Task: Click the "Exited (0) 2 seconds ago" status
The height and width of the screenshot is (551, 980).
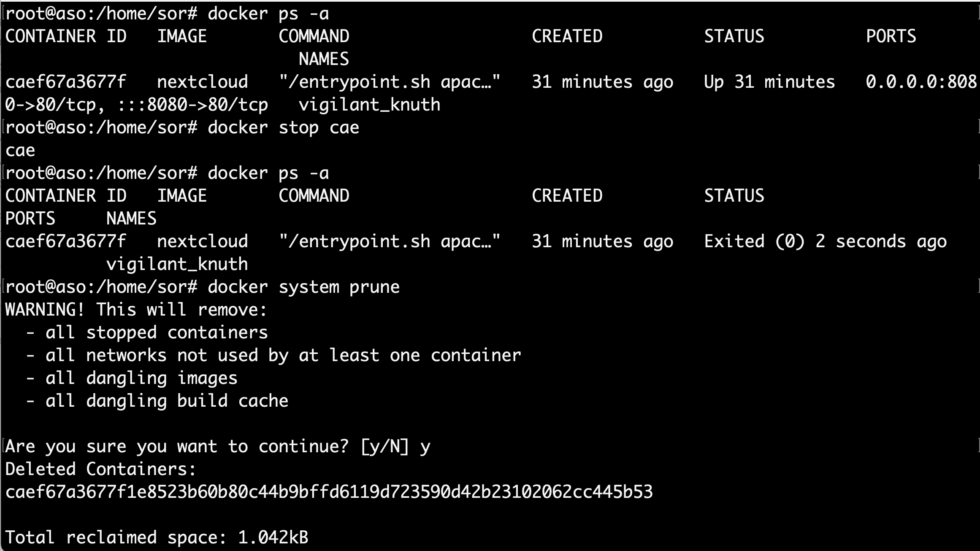Action: coord(825,242)
